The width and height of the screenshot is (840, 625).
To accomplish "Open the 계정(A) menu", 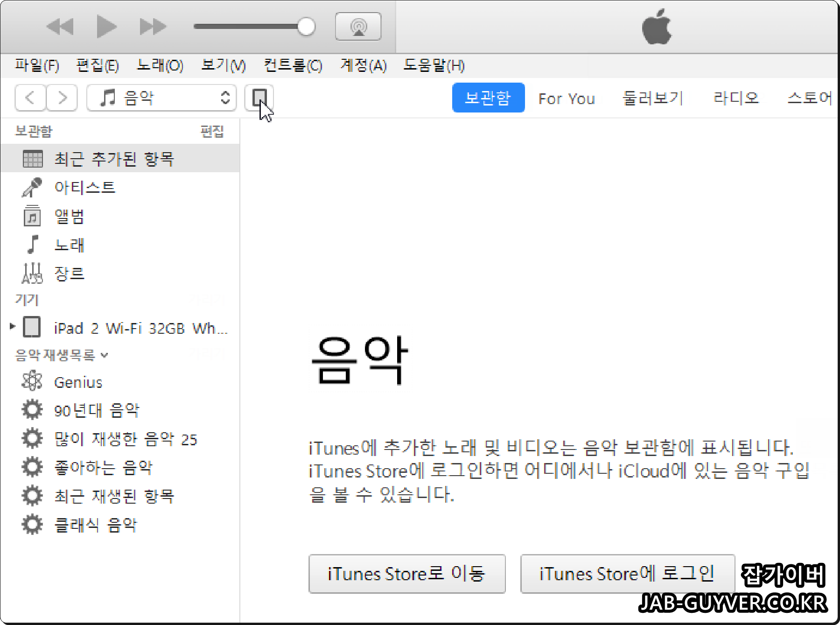I will (363, 65).
